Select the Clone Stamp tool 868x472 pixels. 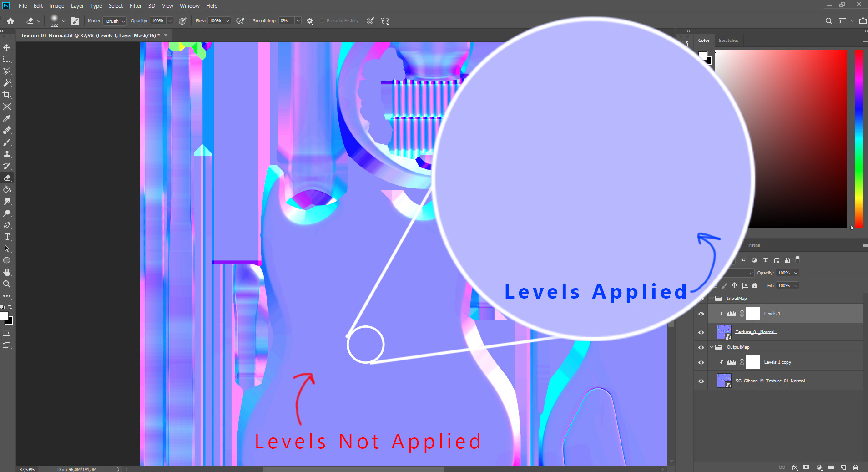[7, 154]
